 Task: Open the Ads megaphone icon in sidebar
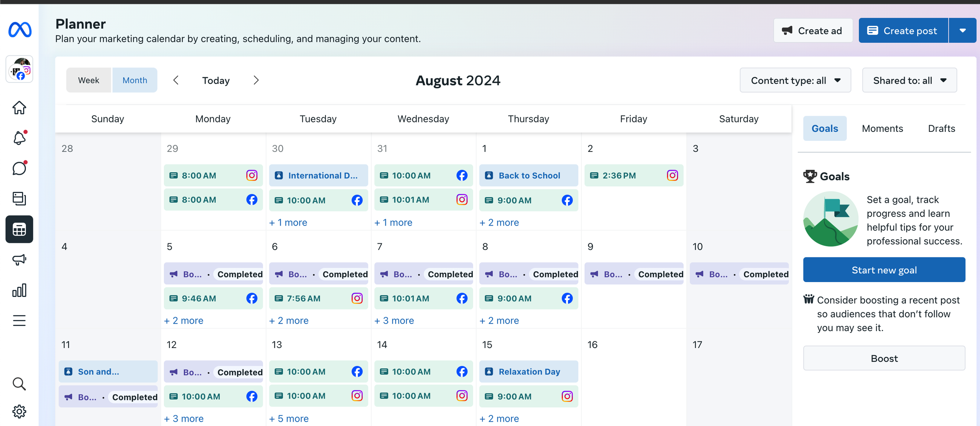(19, 260)
